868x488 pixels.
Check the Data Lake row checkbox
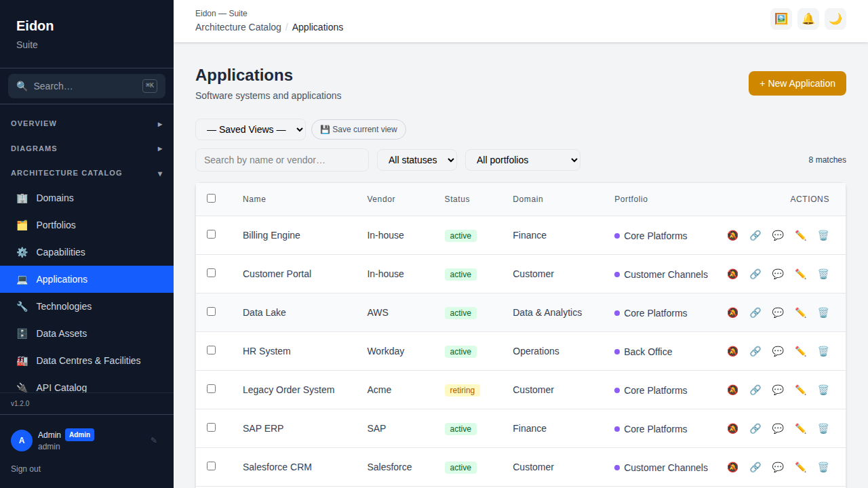tap(211, 311)
